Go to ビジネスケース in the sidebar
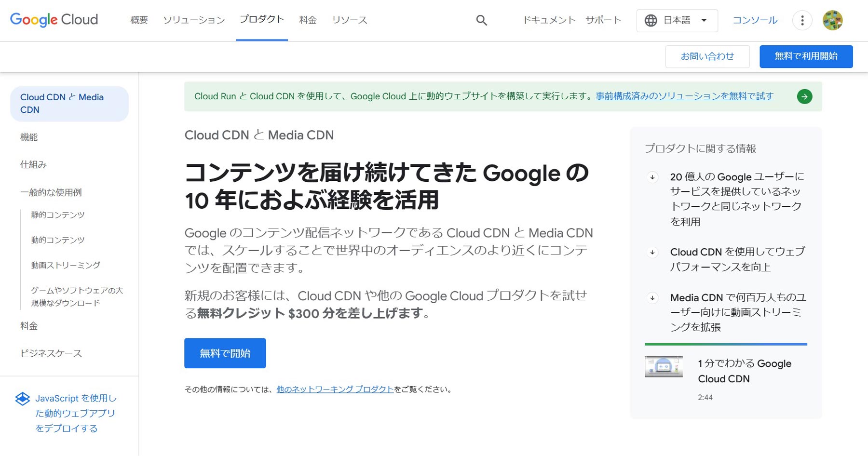This screenshot has width=868, height=456. click(51, 353)
